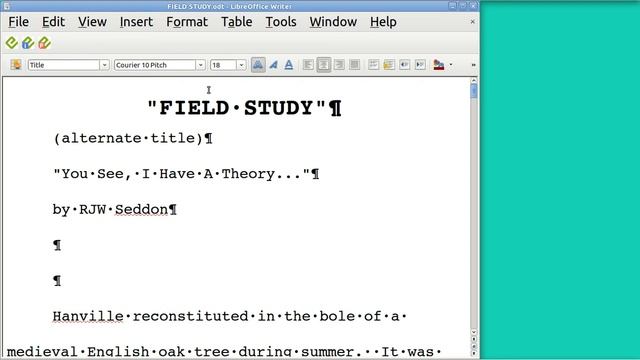The width and height of the screenshot is (640, 360).
Task: Set centered paragraph alignment
Action: [324, 64]
